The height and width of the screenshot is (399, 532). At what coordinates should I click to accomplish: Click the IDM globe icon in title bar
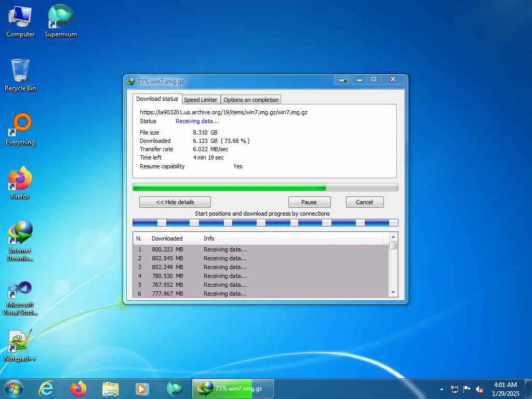pos(130,82)
